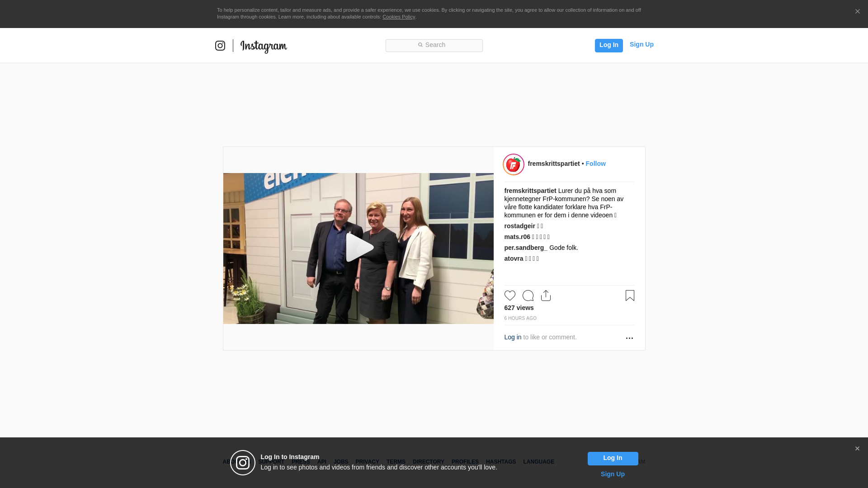The height and width of the screenshot is (488, 868).
Task: Save the post with the bookmark icon
Action: 630,296
